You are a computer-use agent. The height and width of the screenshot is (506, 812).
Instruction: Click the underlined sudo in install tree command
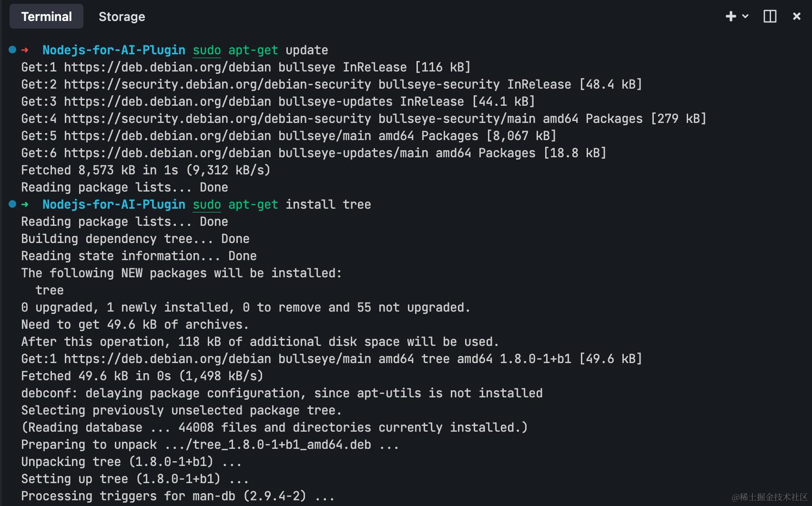point(207,205)
